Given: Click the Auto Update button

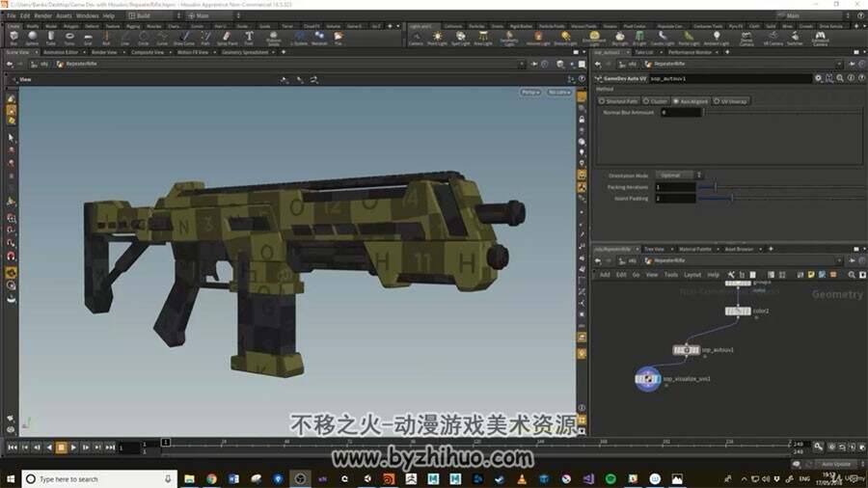Looking at the screenshot, I should 836,464.
